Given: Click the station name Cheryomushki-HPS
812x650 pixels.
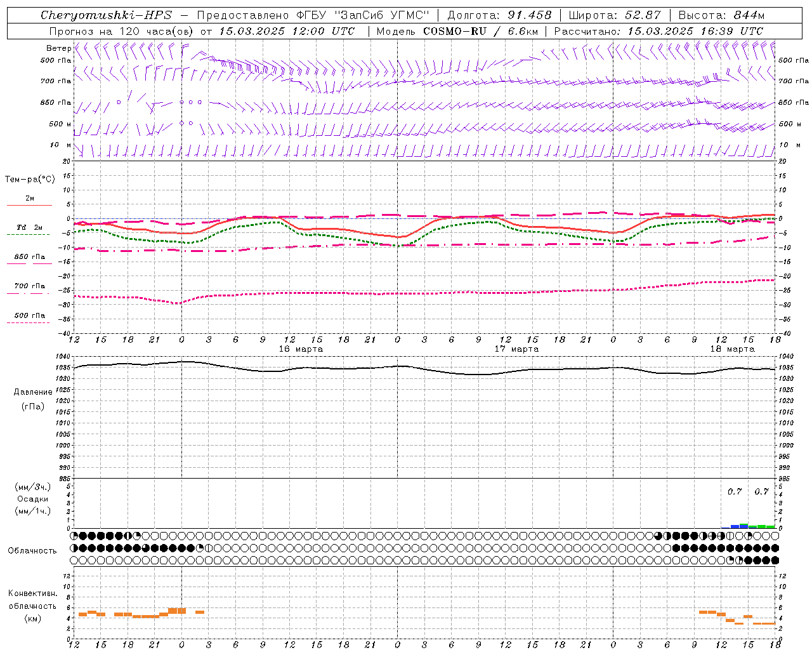Looking at the screenshot, I should [x=106, y=15].
